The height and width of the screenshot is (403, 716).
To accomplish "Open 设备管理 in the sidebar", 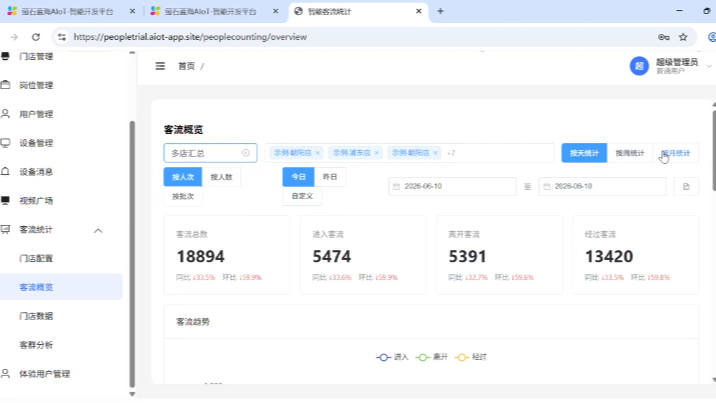I will (x=36, y=143).
